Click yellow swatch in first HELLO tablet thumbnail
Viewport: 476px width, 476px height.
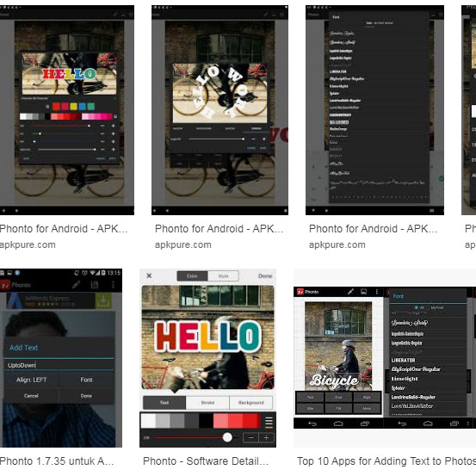pos(73,106)
